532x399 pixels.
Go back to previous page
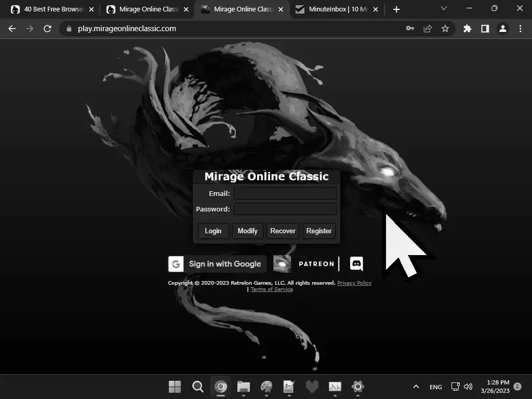point(12,29)
